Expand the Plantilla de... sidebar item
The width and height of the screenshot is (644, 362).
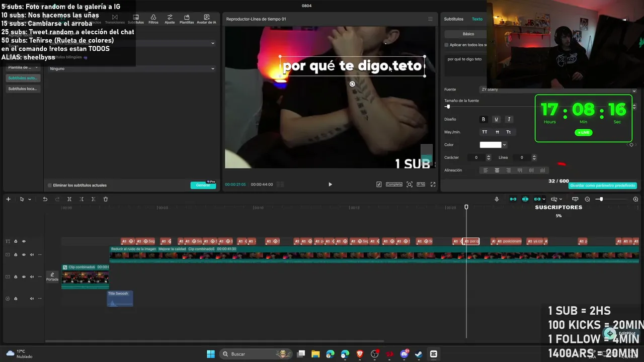pyautogui.click(x=23, y=67)
